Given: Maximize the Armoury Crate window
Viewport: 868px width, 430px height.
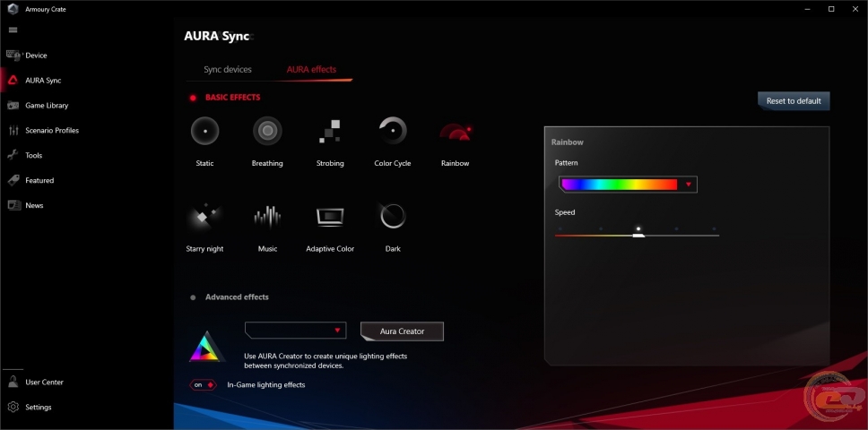Looking at the screenshot, I should click(x=831, y=9).
